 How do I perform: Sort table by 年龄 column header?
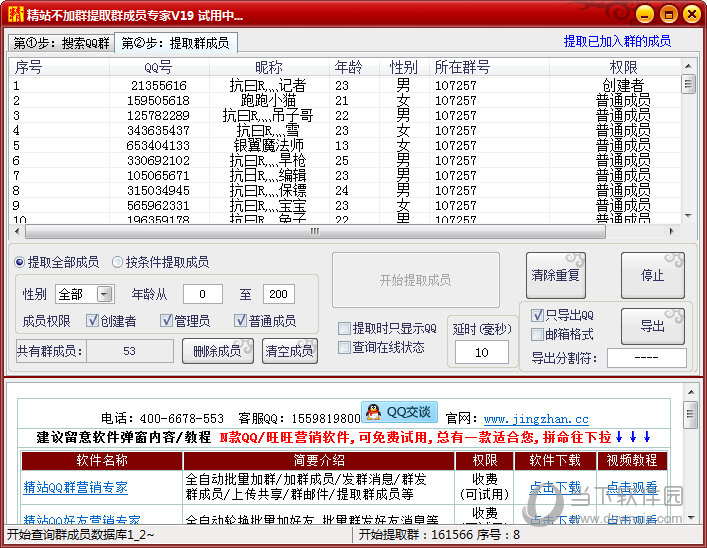(x=354, y=67)
